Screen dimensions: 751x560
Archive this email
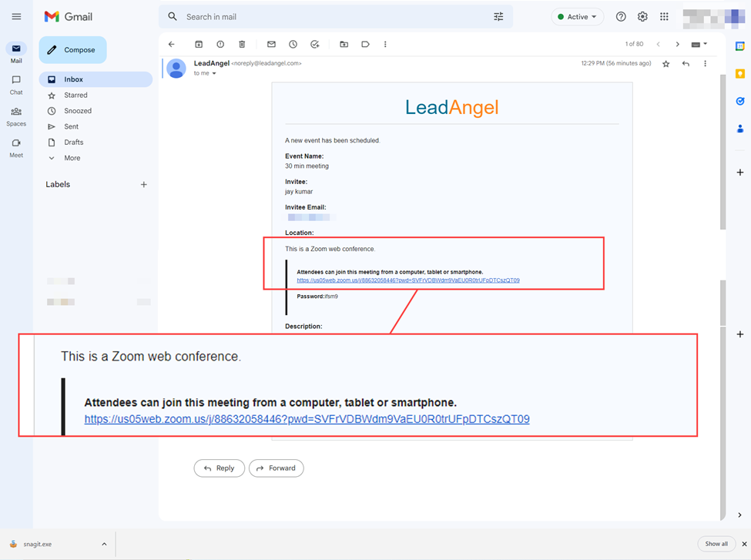tap(199, 44)
